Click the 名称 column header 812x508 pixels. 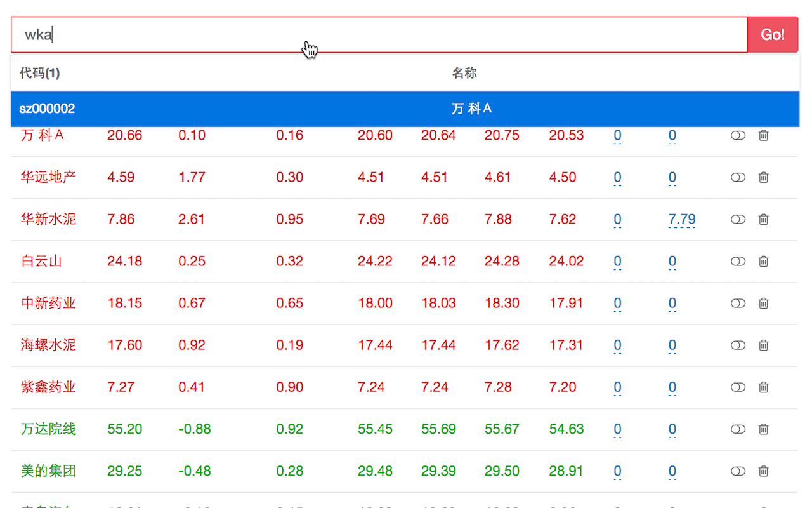click(464, 73)
